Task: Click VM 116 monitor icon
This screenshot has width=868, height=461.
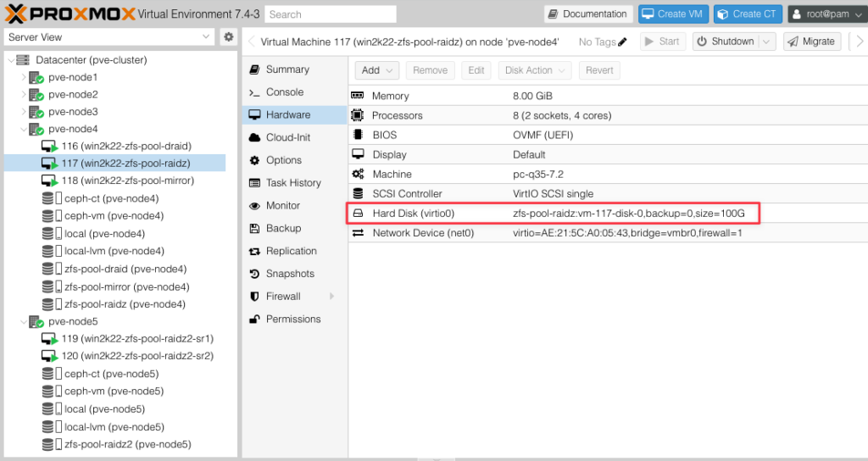Action: coord(49,147)
